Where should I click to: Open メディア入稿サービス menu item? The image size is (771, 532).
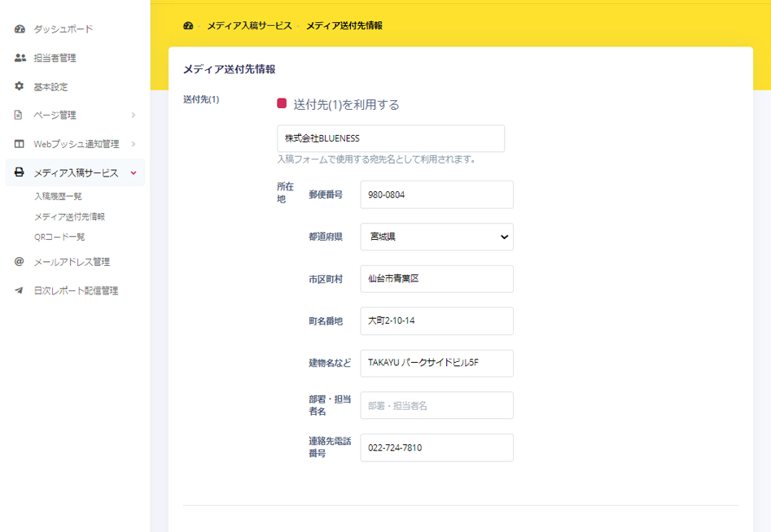[75, 172]
